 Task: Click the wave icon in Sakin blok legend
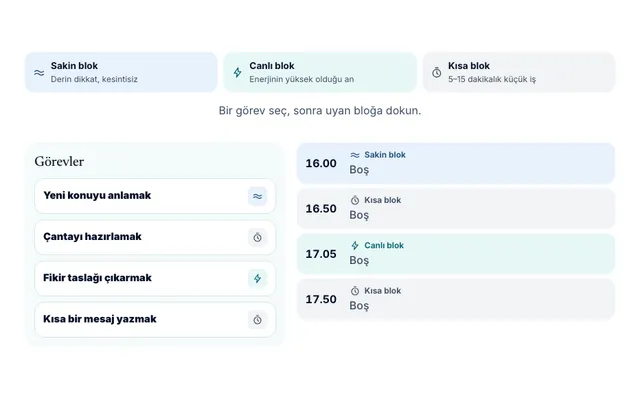(39, 73)
